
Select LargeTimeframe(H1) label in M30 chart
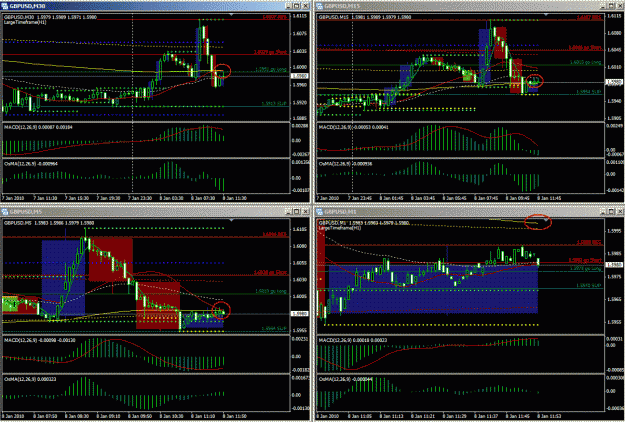[25, 22]
